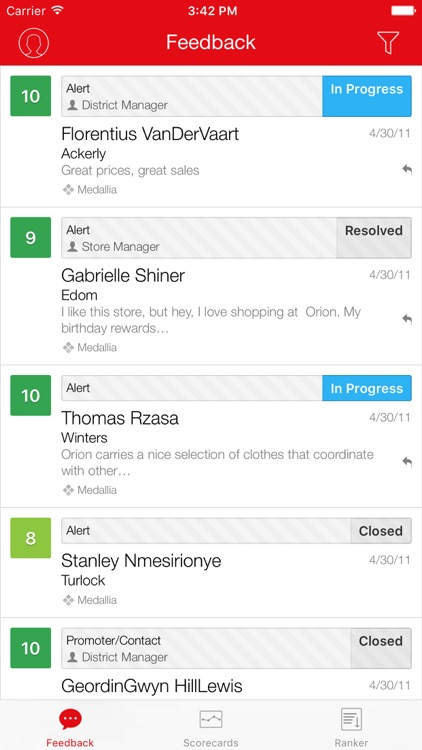
Task: Tap the Resolved status button
Action: coord(374,238)
